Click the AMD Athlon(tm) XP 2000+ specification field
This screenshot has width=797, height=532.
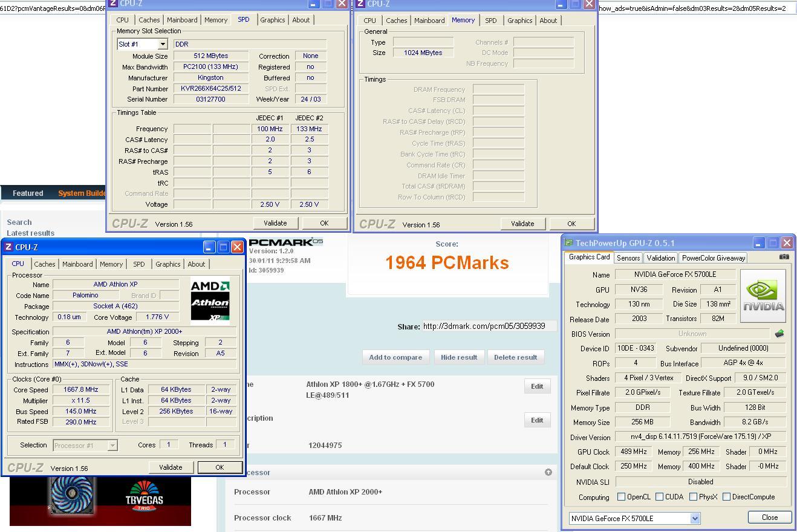[x=145, y=332]
